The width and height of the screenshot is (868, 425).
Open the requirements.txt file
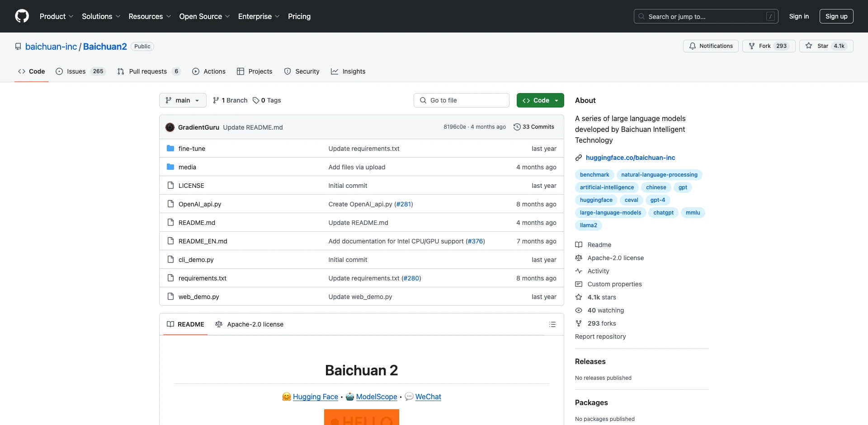[202, 278]
